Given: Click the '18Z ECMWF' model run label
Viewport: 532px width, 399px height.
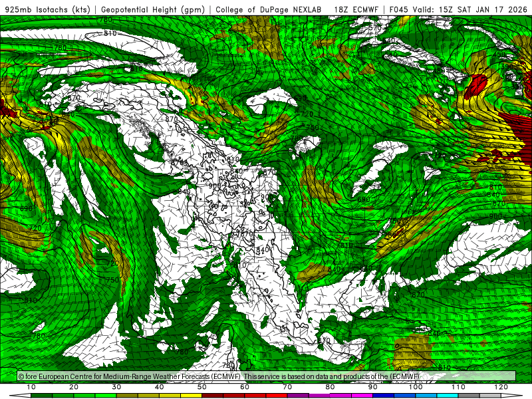Looking at the screenshot, I should click(356, 9).
